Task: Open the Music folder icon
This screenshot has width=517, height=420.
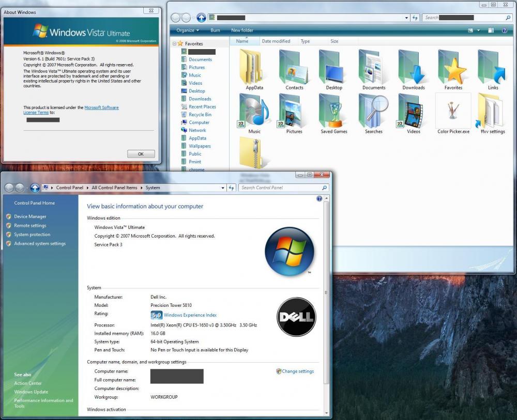Action: tap(254, 112)
